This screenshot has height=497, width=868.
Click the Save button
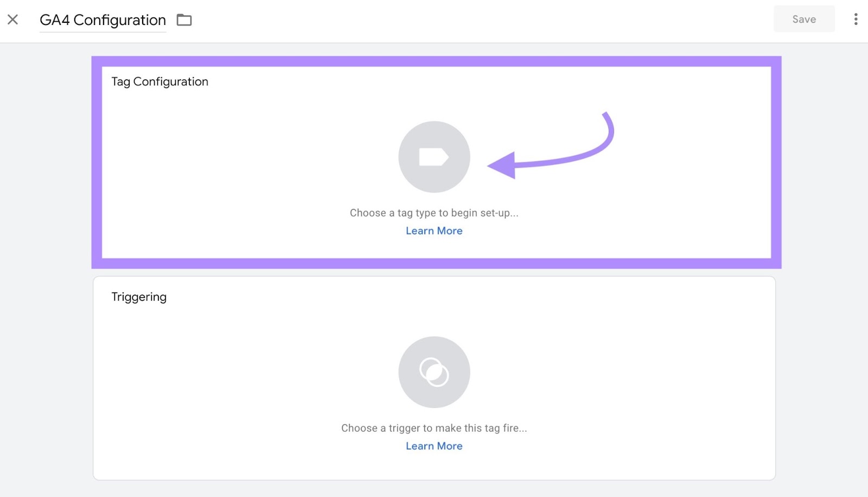click(x=803, y=20)
